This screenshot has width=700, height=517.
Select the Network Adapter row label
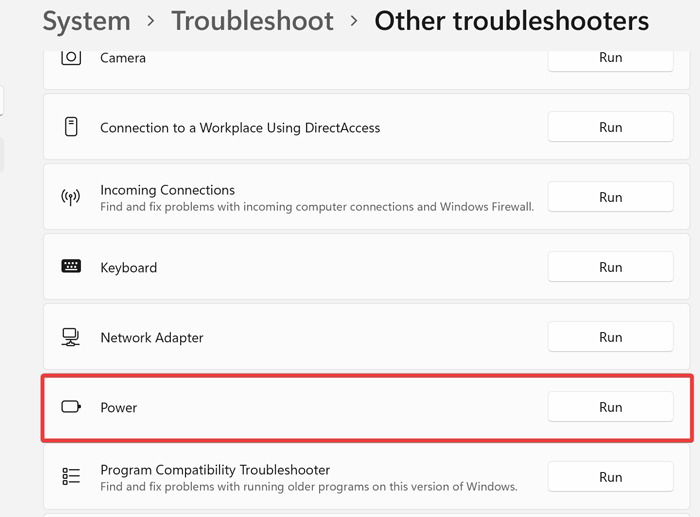tap(152, 338)
